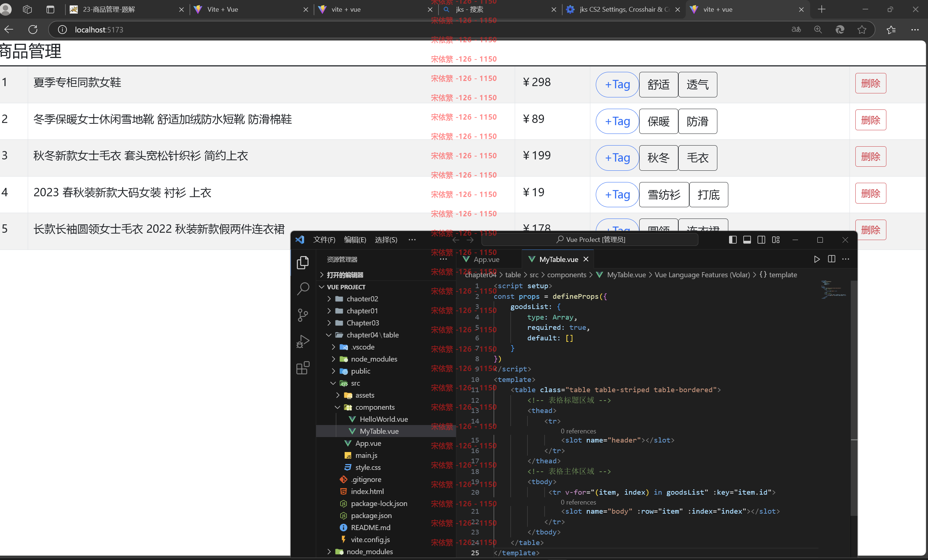This screenshot has height=560, width=928.
Task: Close the MyTable.vue editor tab
Action: click(586, 259)
